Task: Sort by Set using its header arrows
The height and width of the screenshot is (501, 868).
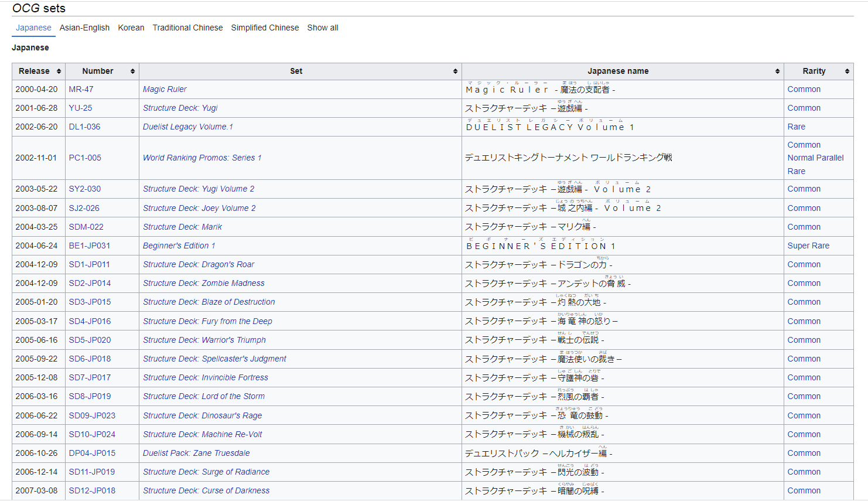Action: 455,71
